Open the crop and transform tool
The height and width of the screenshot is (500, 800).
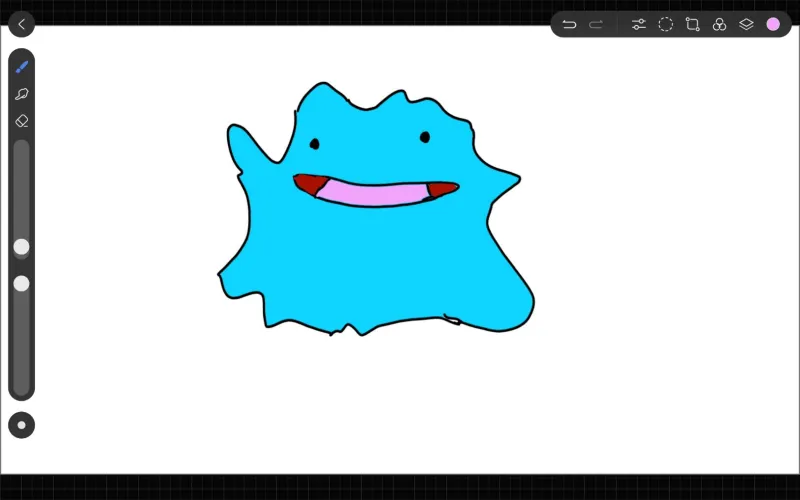(x=692, y=24)
